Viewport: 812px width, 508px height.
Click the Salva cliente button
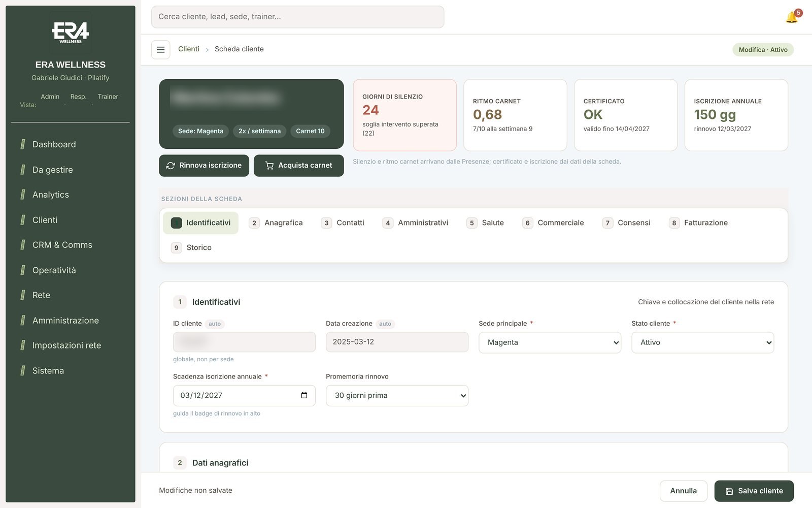tap(754, 491)
